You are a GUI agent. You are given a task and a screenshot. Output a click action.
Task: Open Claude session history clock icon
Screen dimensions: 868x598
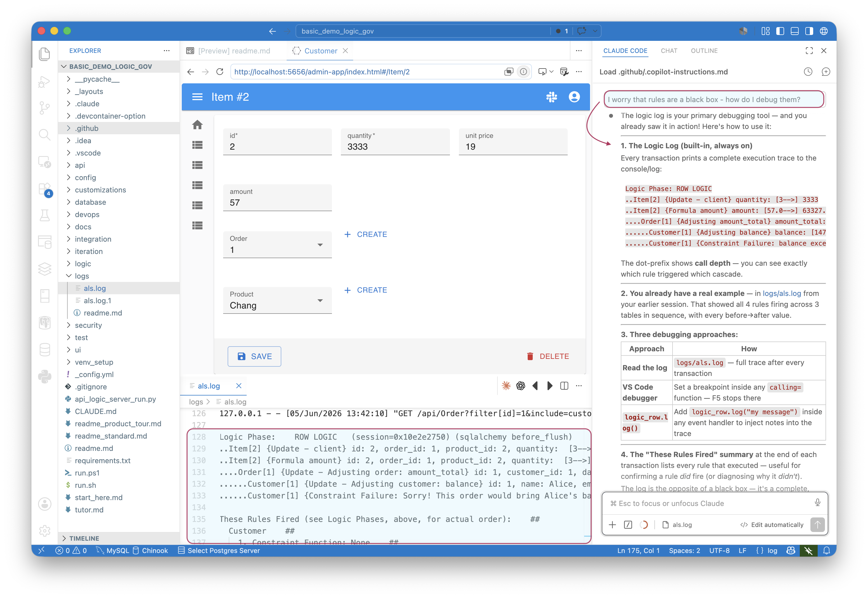808,72
